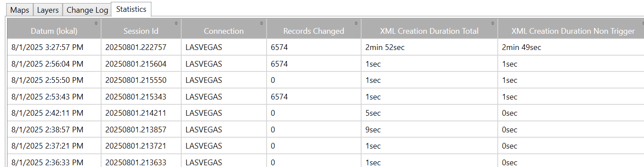Viewport: 644px width, 167px height.
Task: Select the 8/1/2025 2:56:04 PM row
Action: point(325,64)
